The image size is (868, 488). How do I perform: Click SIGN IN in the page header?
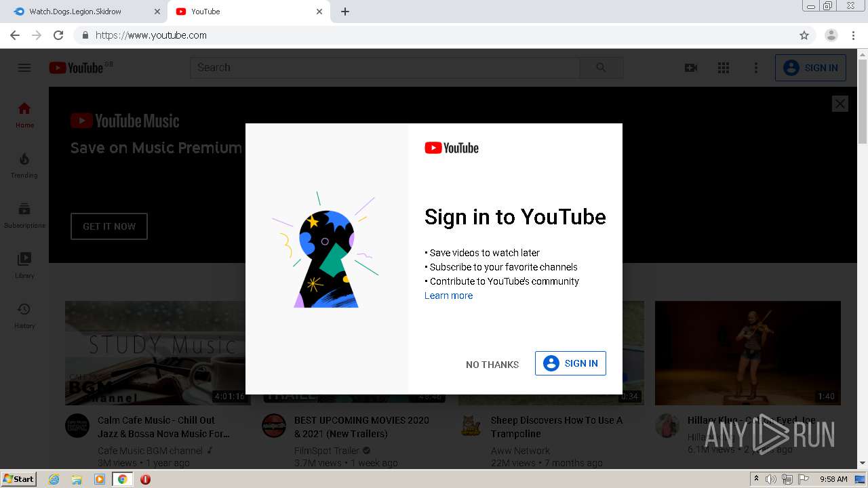click(810, 68)
